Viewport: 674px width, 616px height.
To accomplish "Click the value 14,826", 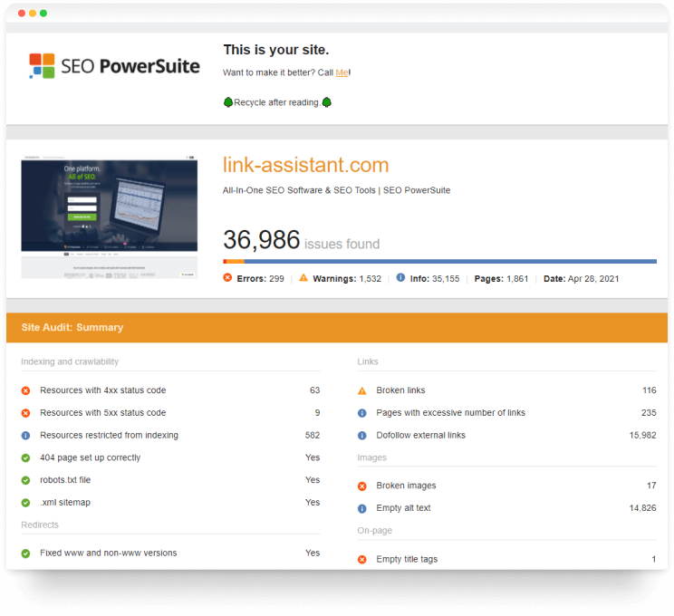I will click(x=642, y=508).
